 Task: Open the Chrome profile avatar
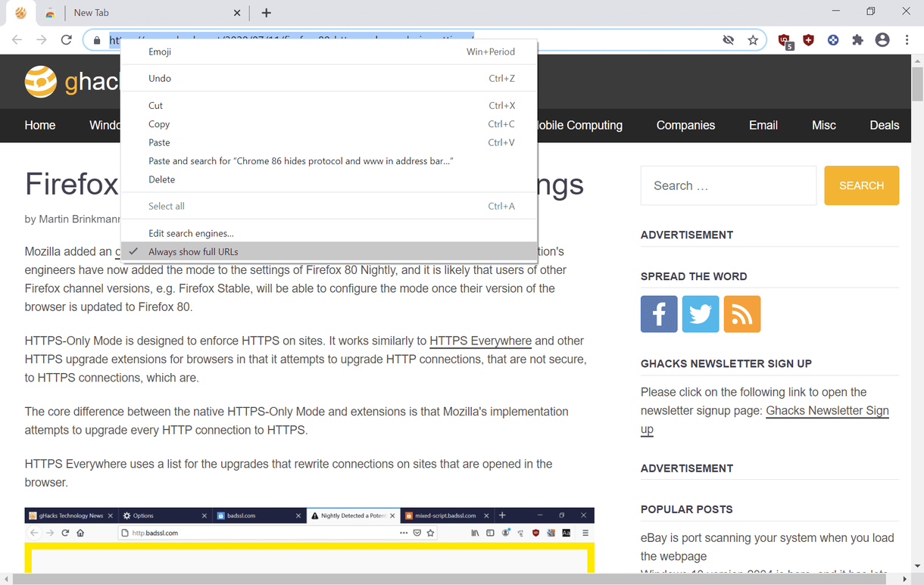pos(882,40)
